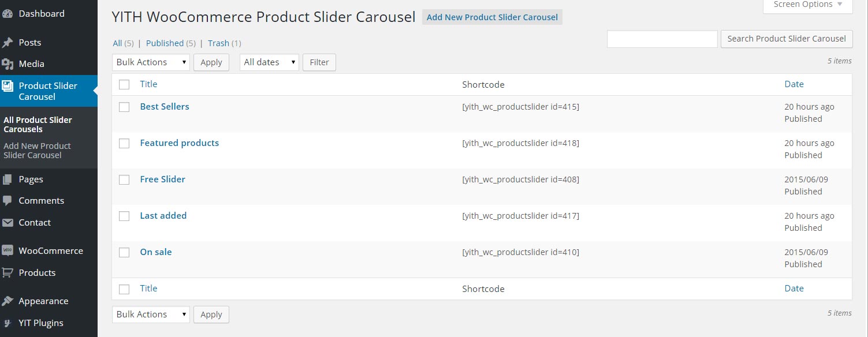868x337 pixels.
Task: Click the Appearance paintbrush icon
Action: [x=8, y=301]
